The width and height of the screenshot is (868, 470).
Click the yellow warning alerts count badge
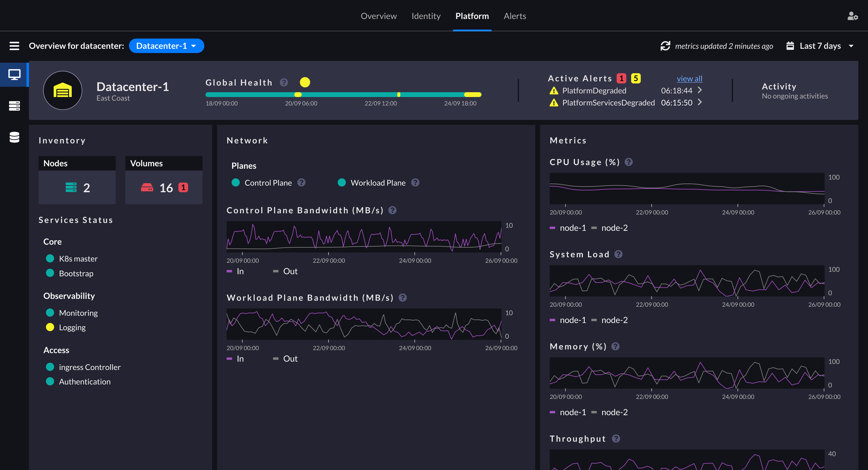point(636,78)
